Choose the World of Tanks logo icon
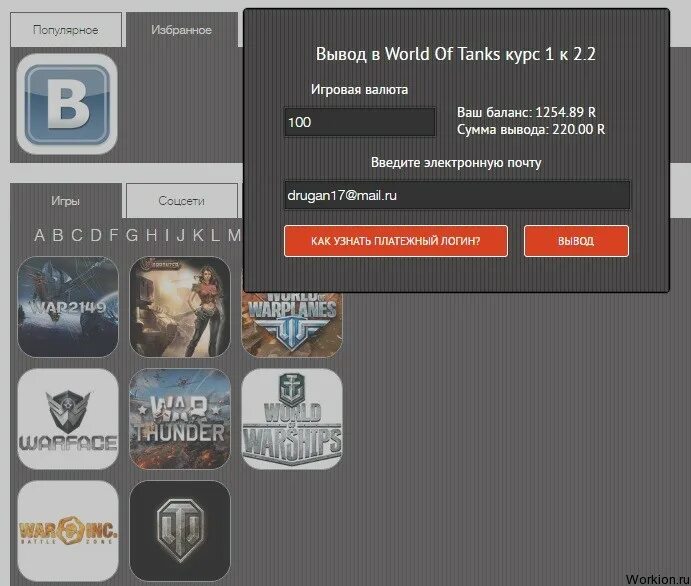Screen dimensions: 691x586 [x=180, y=531]
